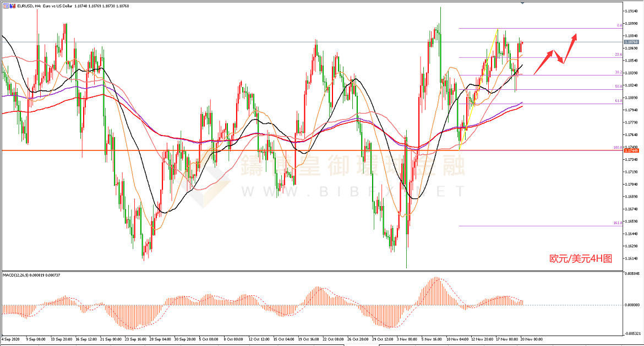
Task: Click the MACD(12,26,9) indicator label
Action: [17, 274]
